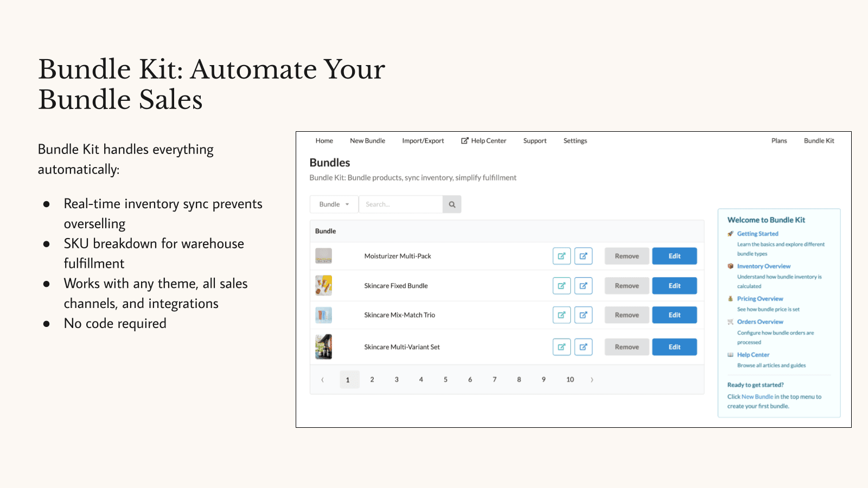The width and height of the screenshot is (868, 488).
Task: Select page 4 in pagination
Action: [x=421, y=380]
